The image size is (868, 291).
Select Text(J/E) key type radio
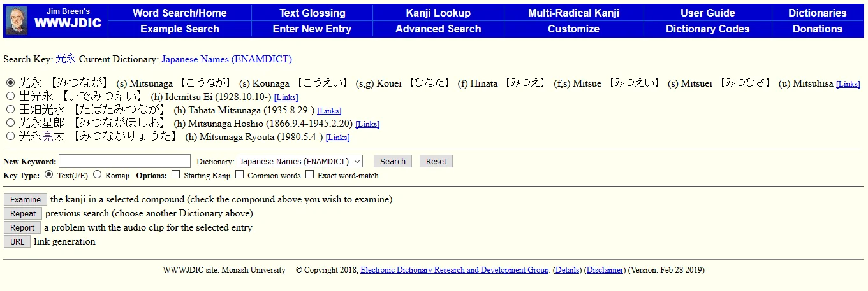tap(49, 174)
